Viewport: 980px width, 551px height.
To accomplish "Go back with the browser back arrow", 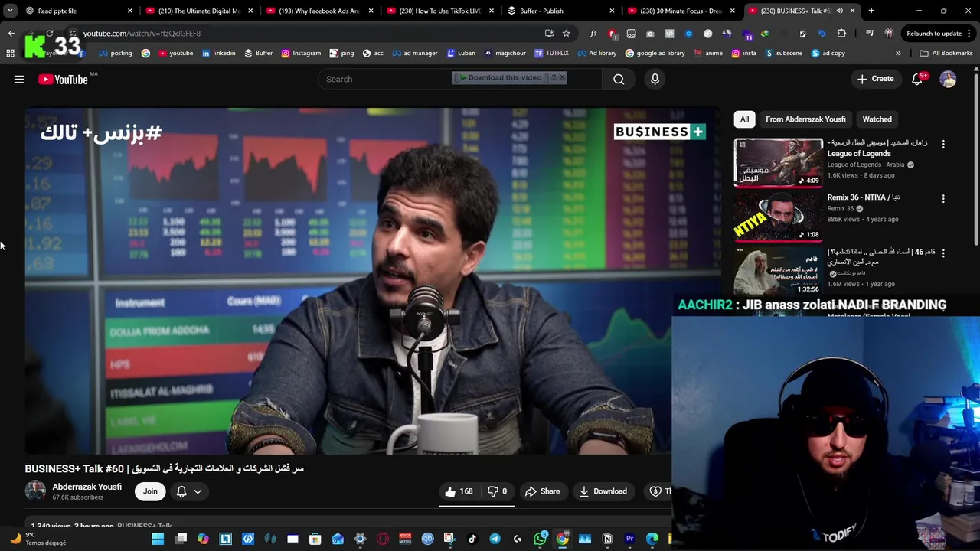I will click(x=11, y=33).
